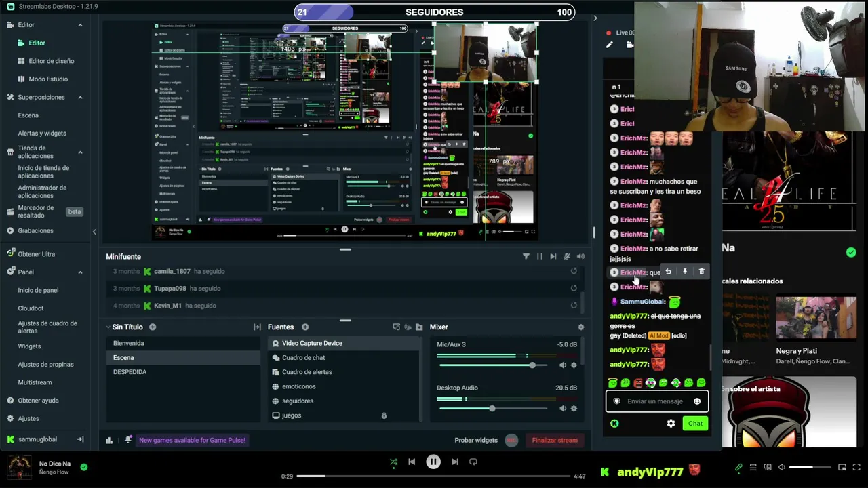The height and width of the screenshot is (488, 868).
Task: Open the widget source icon in the Fuentes header
Action: tap(396, 327)
